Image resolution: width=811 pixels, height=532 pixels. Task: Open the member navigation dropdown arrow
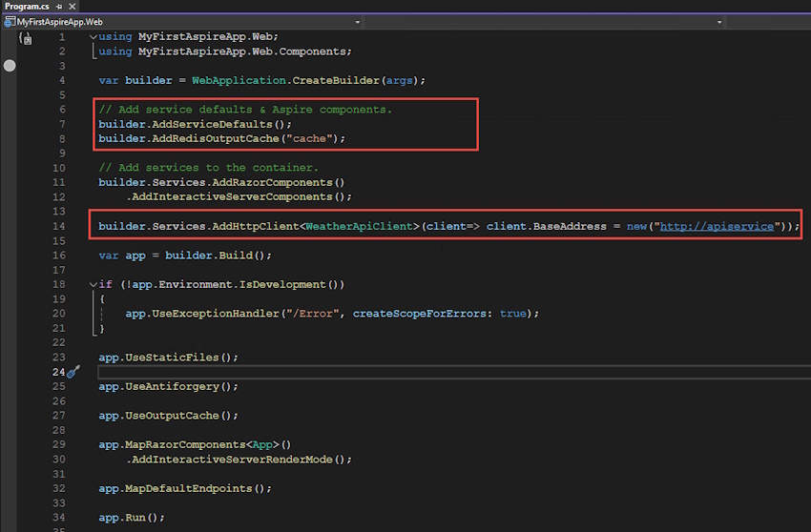[719, 22]
